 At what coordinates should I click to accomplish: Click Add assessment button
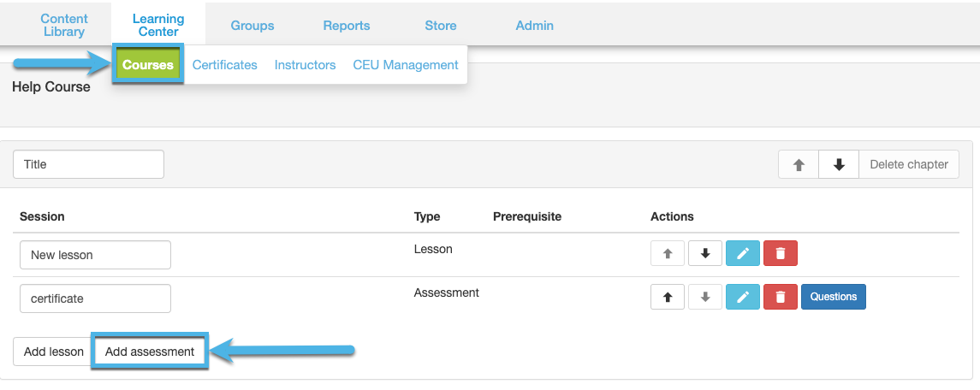pos(150,352)
